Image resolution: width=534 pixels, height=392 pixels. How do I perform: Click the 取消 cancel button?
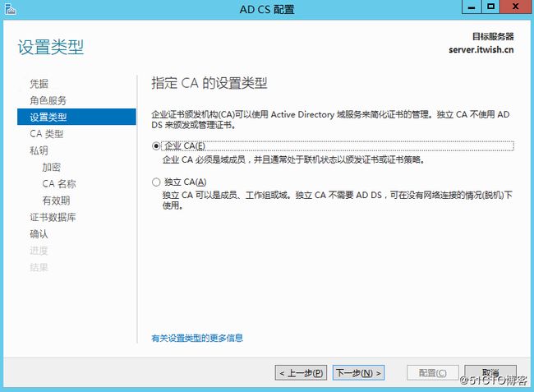490,373
